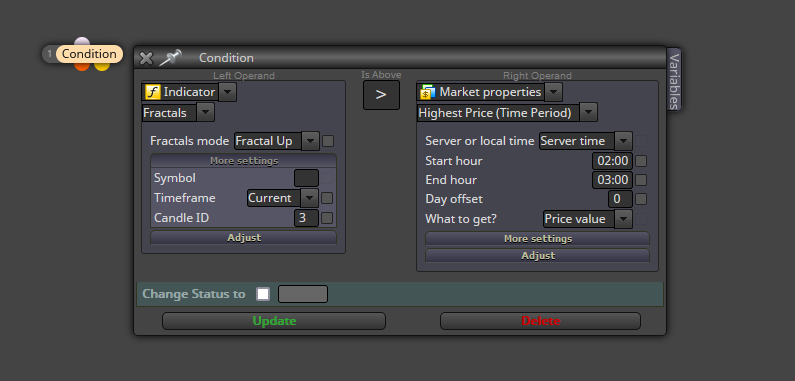Pin the Condition dialog with the pushpin icon
This screenshot has width=795, height=381.
tap(170, 58)
